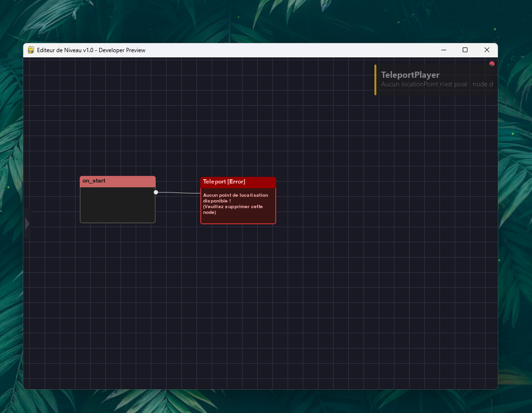
Task: Click the "Editeur de Niveau v1.0 - Developer Preview" title
Action: click(91, 50)
